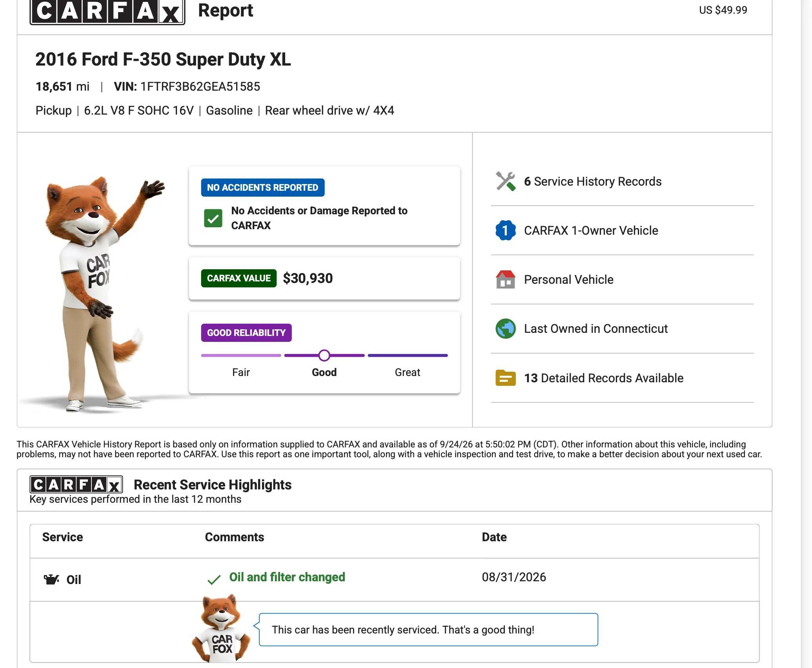Open the CARFAX 1-Owner Vehicle link
The image size is (812, 668).
pos(591,230)
